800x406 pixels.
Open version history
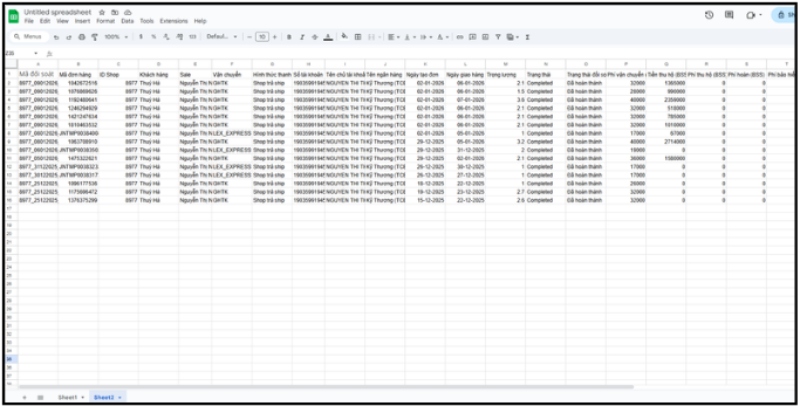(x=709, y=15)
